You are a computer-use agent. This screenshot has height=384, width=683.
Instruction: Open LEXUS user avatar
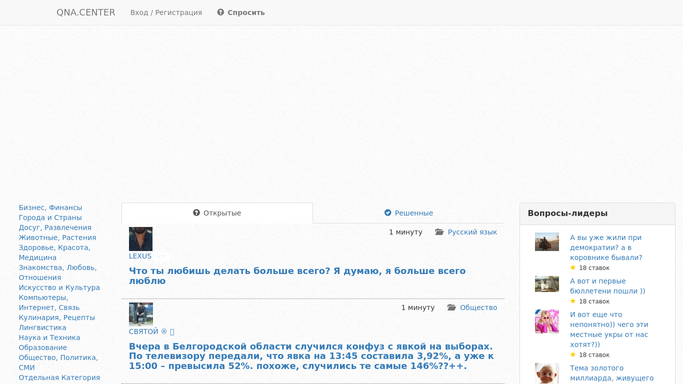tap(141, 239)
